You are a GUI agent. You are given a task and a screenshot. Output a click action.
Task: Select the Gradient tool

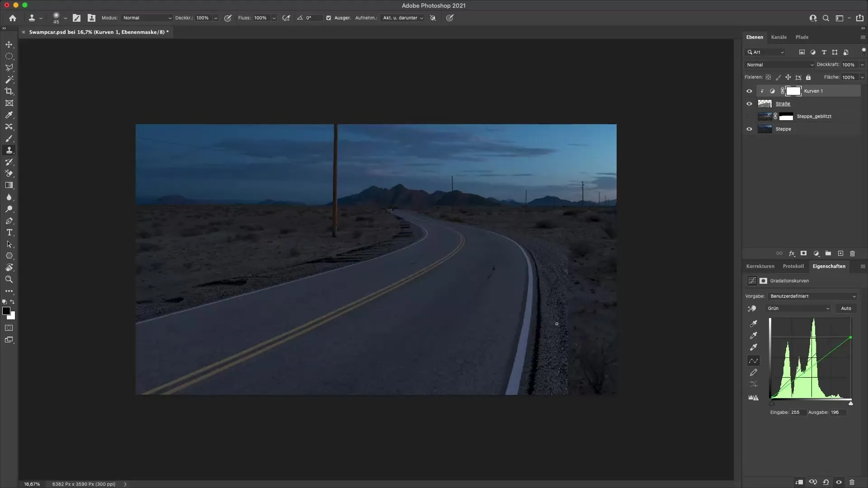click(9, 185)
